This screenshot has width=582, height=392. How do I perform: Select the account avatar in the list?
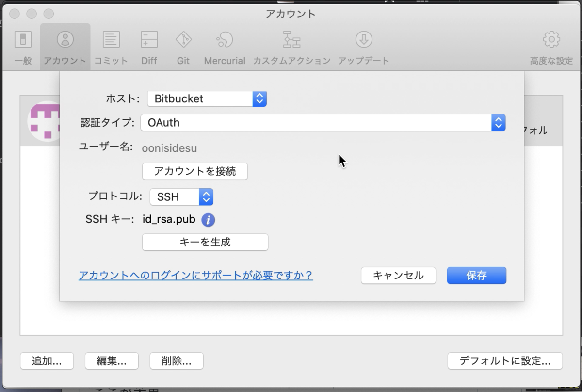[x=45, y=121]
